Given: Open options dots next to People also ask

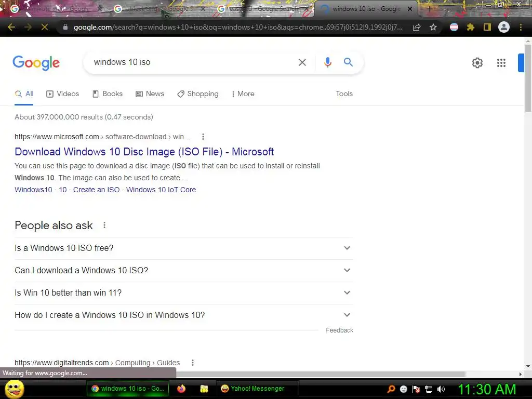Looking at the screenshot, I should click(x=104, y=225).
